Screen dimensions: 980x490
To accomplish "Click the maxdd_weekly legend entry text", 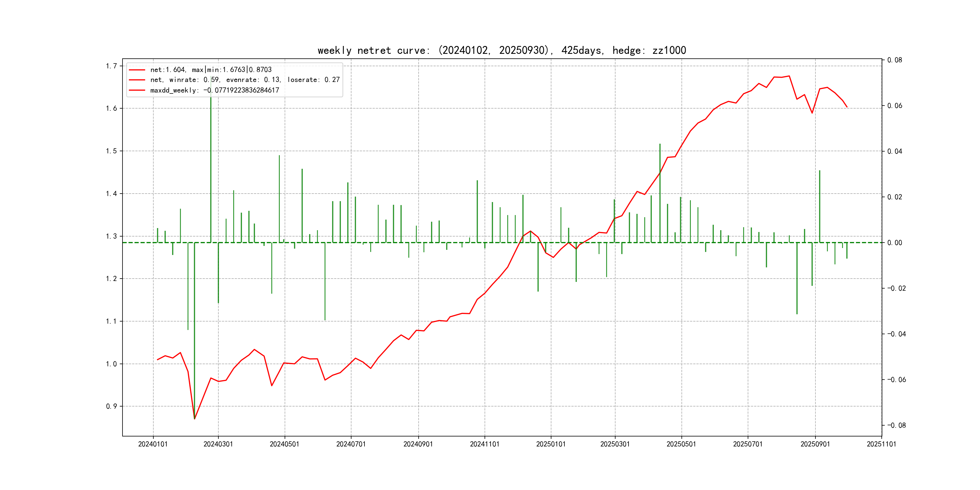I will 214,90.
